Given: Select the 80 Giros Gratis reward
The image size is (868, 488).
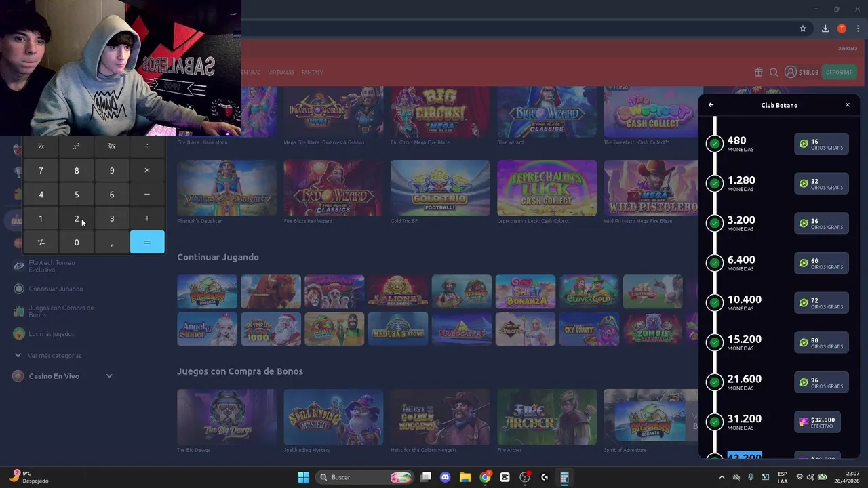Looking at the screenshot, I should click(x=821, y=343).
